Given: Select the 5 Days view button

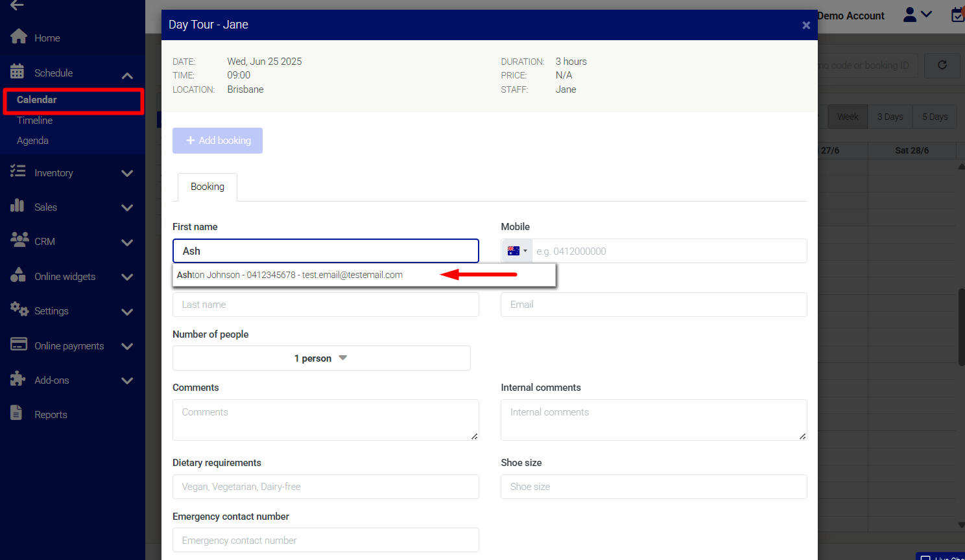Looking at the screenshot, I should tap(935, 117).
